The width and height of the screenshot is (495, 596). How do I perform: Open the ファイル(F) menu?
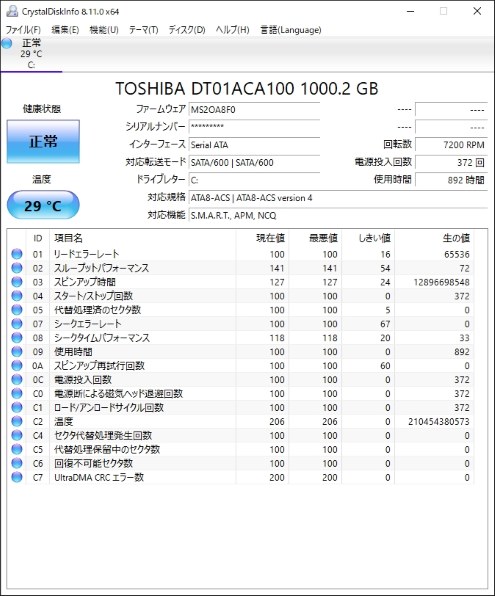pyautogui.click(x=23, y=30)
